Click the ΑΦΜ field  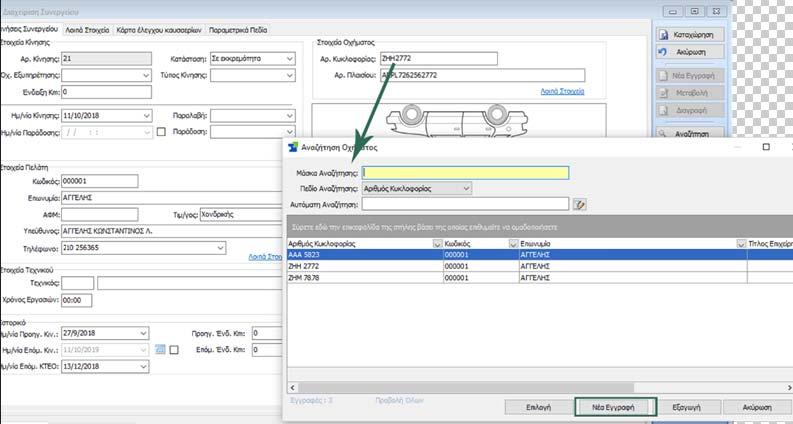100,215
